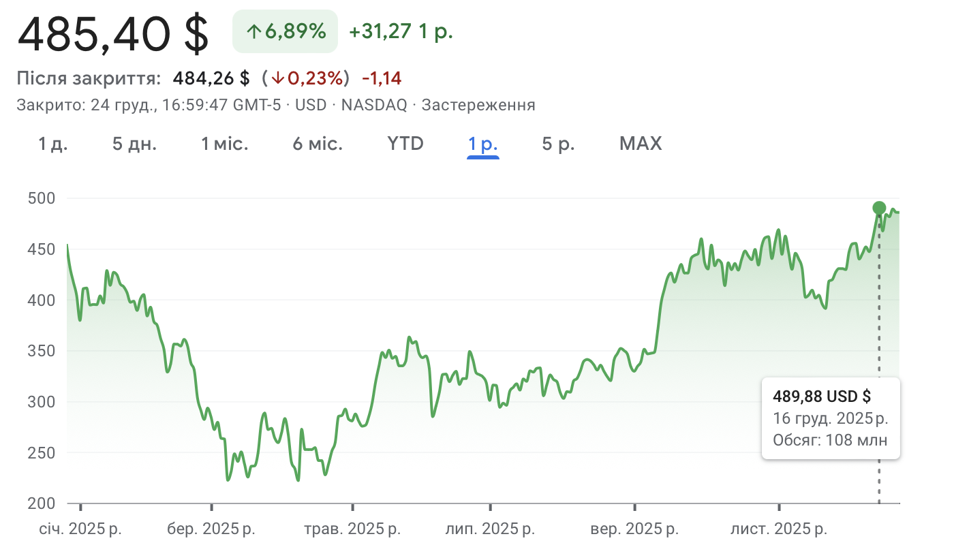
Task: Open the Застереження disclaimer link
Action: 478,105
